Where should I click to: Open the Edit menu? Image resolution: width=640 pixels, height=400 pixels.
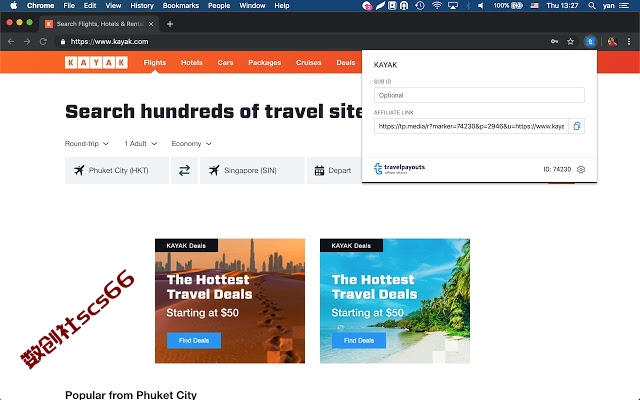(90, 5)
